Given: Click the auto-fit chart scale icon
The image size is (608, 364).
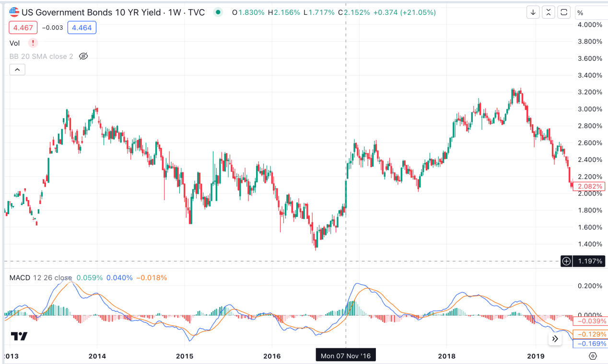Looking at the screenshot, I should click(563, 12).
